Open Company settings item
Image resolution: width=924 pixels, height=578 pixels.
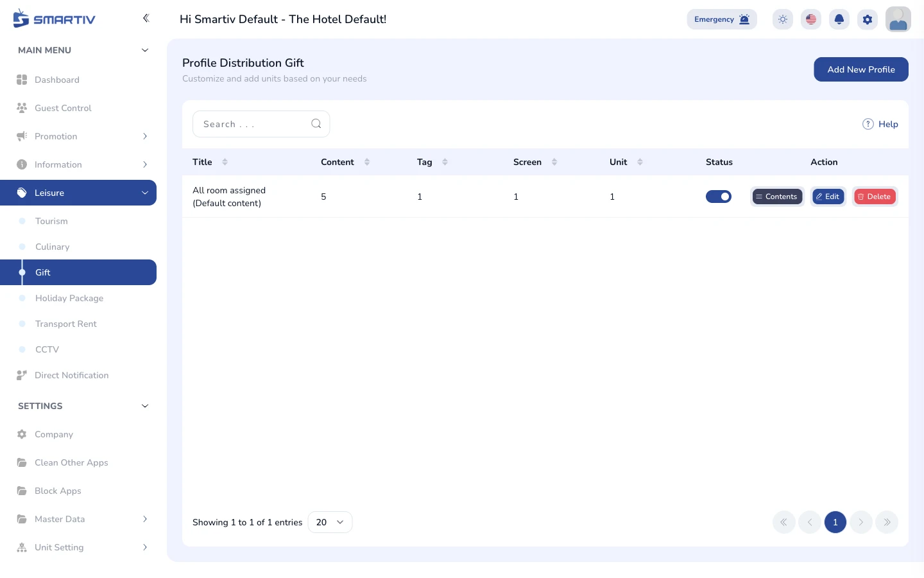(x=78, y=434)
